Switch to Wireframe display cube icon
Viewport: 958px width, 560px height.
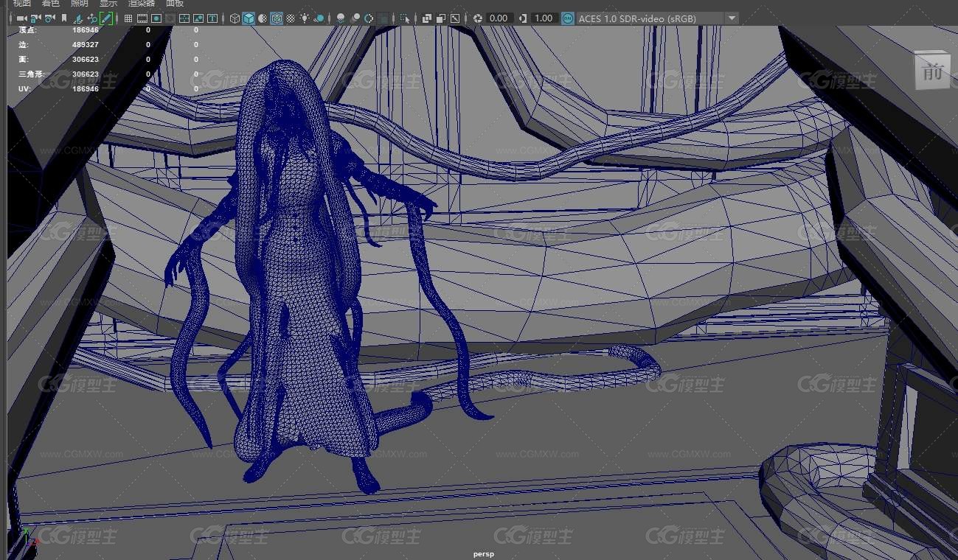[235, 18]
